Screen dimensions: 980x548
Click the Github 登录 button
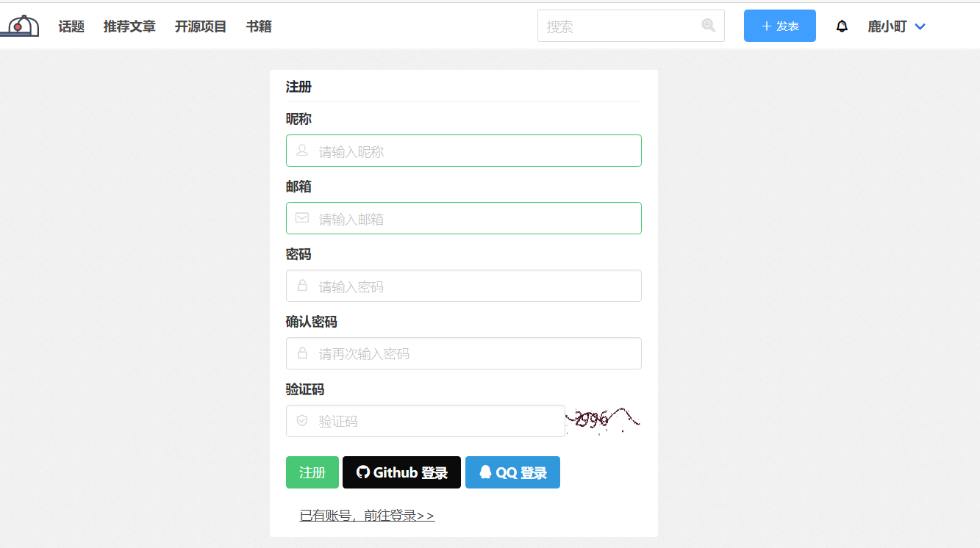pyautogui.click(x=401, y=472)
